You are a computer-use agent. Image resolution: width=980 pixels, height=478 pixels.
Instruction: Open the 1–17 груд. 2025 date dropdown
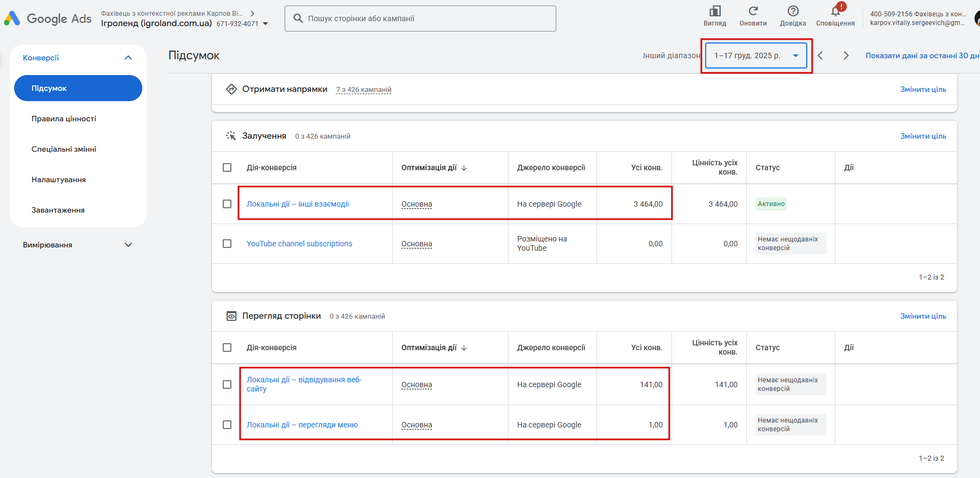tap(756, 55)
